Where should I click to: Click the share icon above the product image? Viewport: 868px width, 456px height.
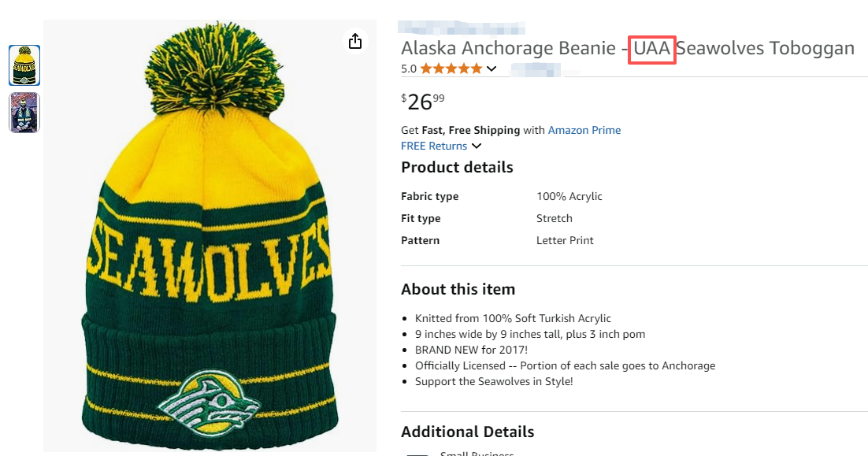point(355,41)
